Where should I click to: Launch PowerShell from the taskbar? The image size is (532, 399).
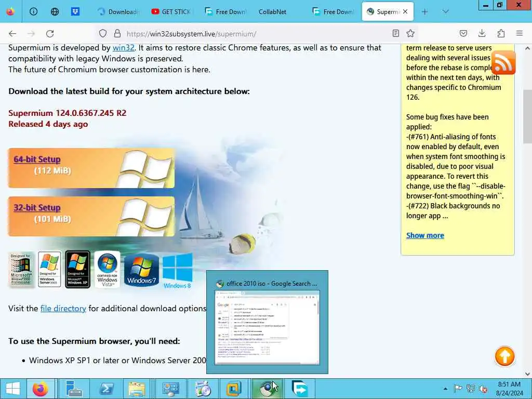point(106,389)
